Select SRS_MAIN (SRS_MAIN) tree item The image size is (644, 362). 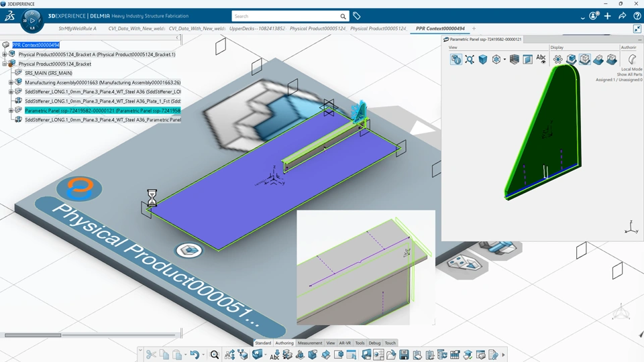pos(48,73)
